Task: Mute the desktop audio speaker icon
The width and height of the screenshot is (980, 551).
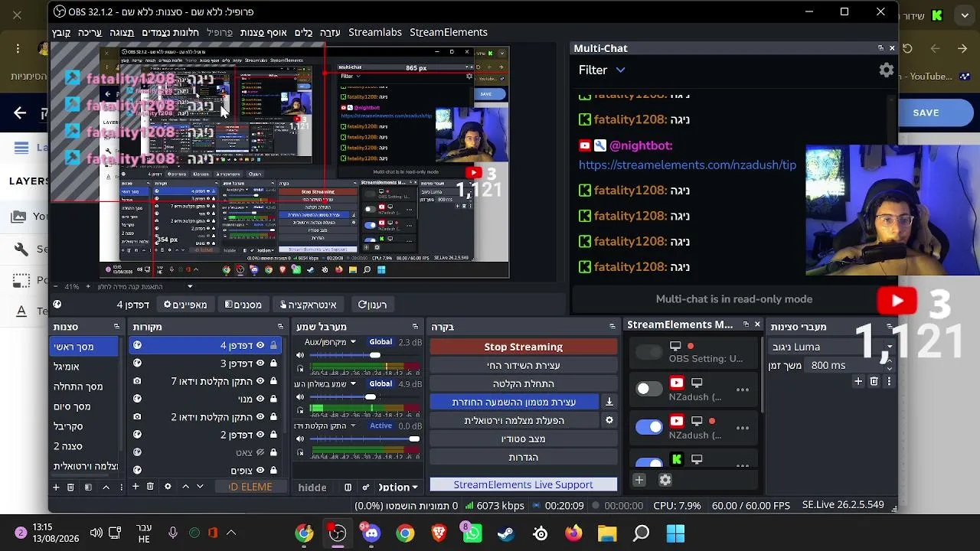Action: tap(300, 396)
